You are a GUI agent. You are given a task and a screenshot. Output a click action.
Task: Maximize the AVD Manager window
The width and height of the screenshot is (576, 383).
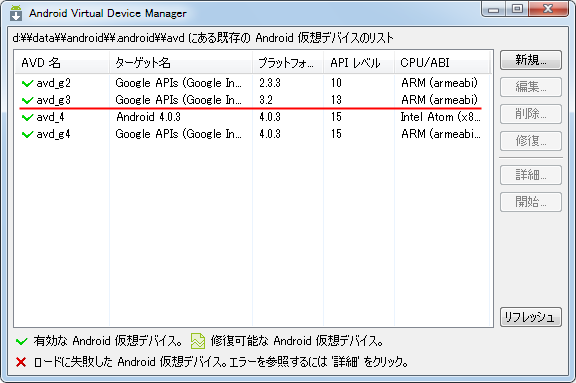click(517, 9)
